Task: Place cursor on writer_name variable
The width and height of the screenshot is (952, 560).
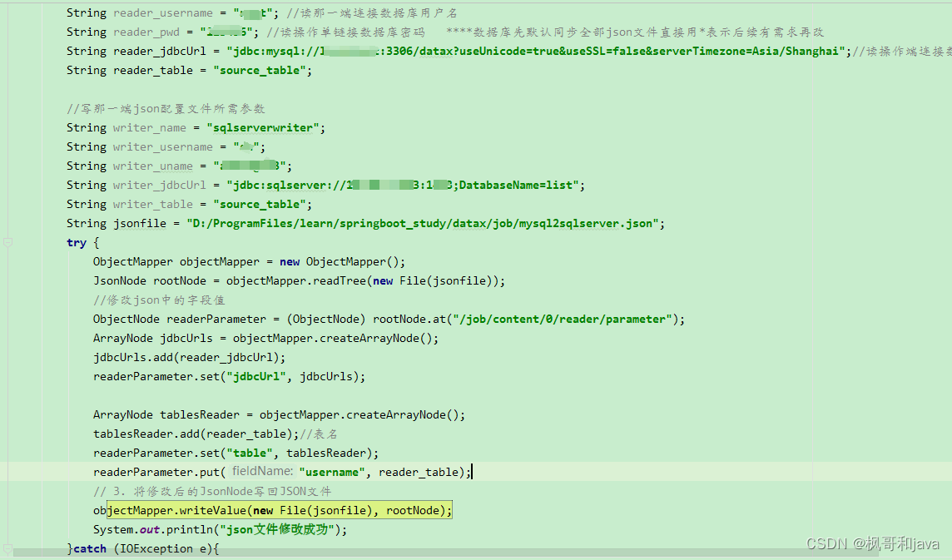Action: (x=149, y=127)
